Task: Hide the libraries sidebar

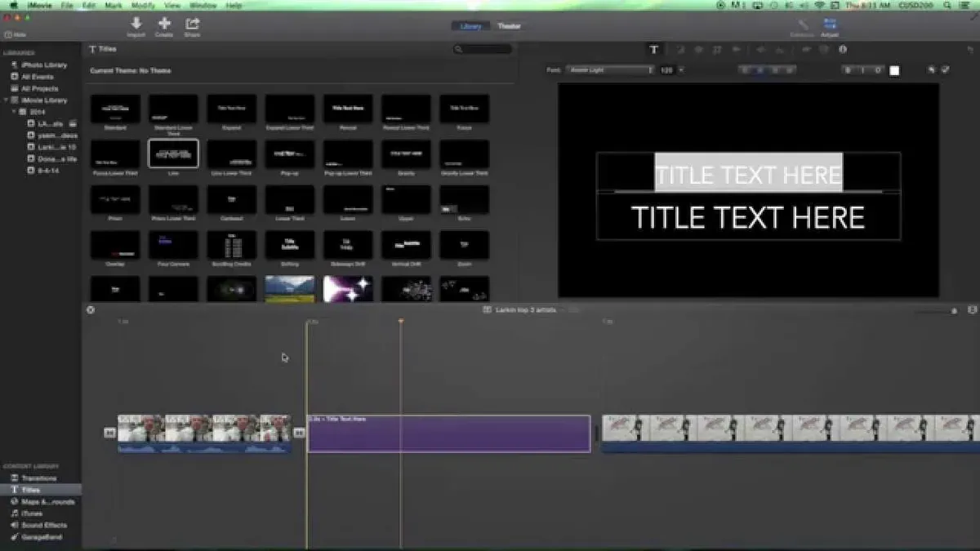Action: click(14, 35)
